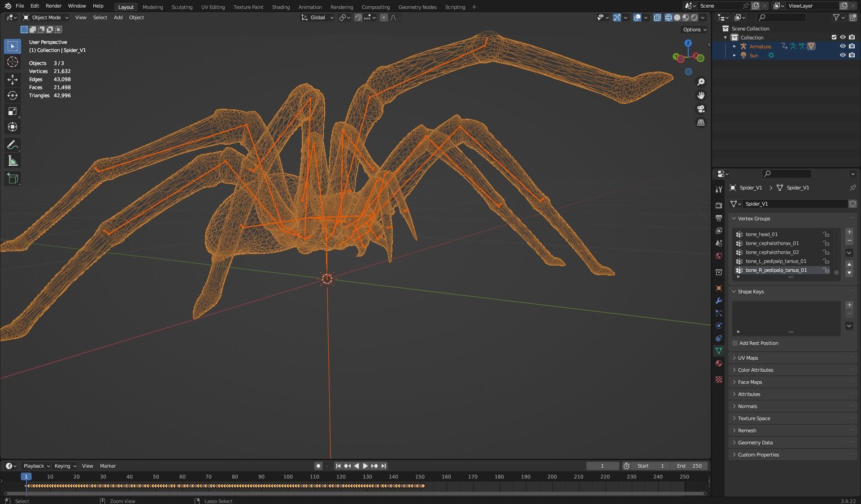861x504 pixels.
Task: Open the Keying dropdown in timeline
Action: [x=65, y=466]
